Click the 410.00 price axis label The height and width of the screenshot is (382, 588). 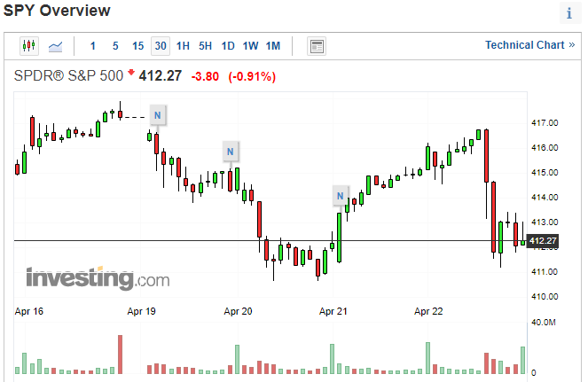(x=545, y=297)
